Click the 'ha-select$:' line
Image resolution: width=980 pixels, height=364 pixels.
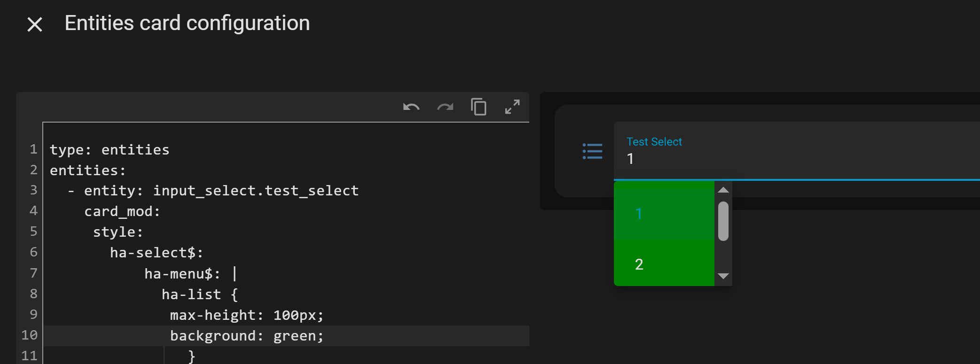click(x=157, y=253)
